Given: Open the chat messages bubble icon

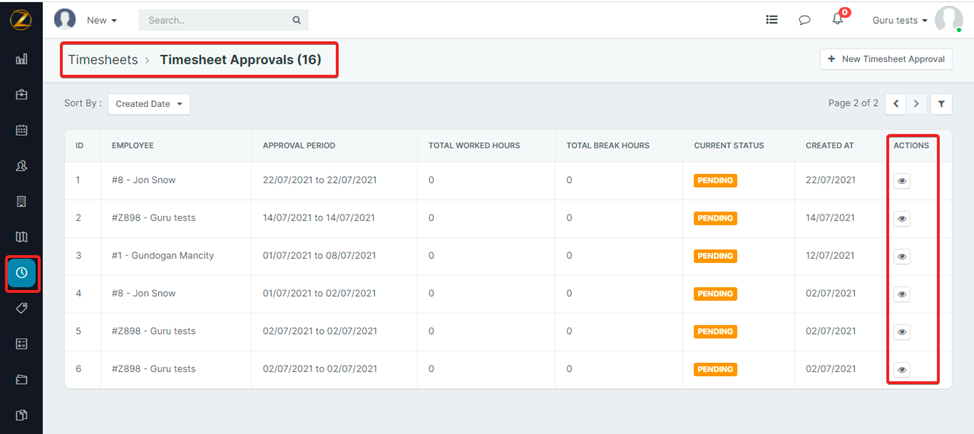Looking at the screenshot, I should coord(804,19).
